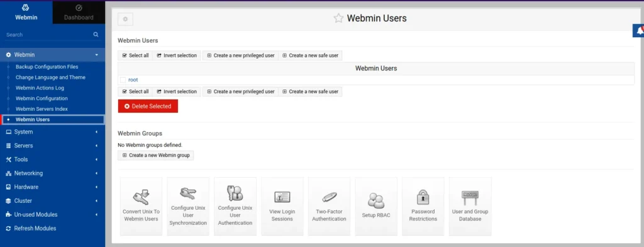Screen dimensions: 644x247
Task: Expand the Networking sidebar category
Action: [53, 173]
